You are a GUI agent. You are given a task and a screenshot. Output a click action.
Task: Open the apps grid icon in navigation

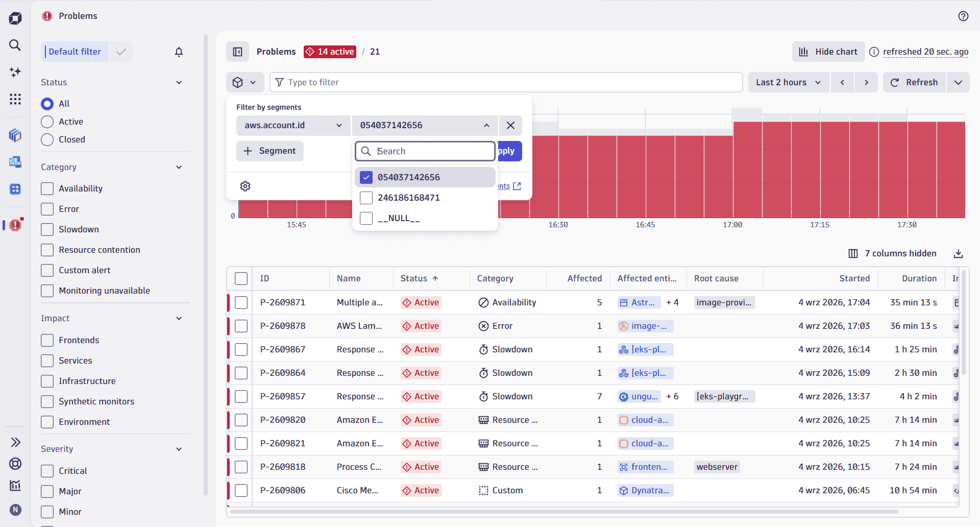[x=15, y=99]
